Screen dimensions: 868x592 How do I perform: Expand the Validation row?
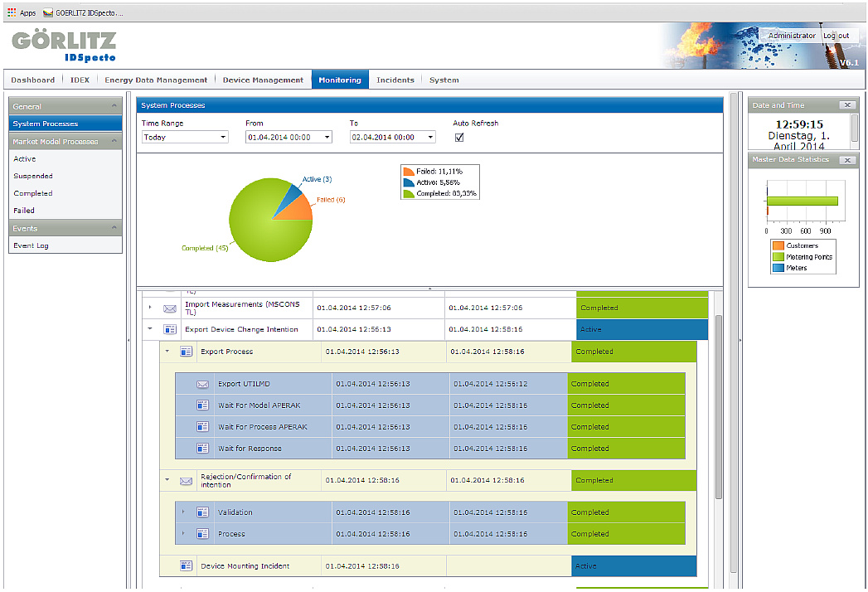(x=183, y=512)
